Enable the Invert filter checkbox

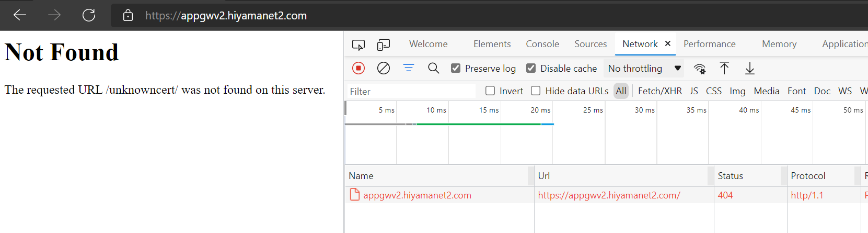click(490, 91)
